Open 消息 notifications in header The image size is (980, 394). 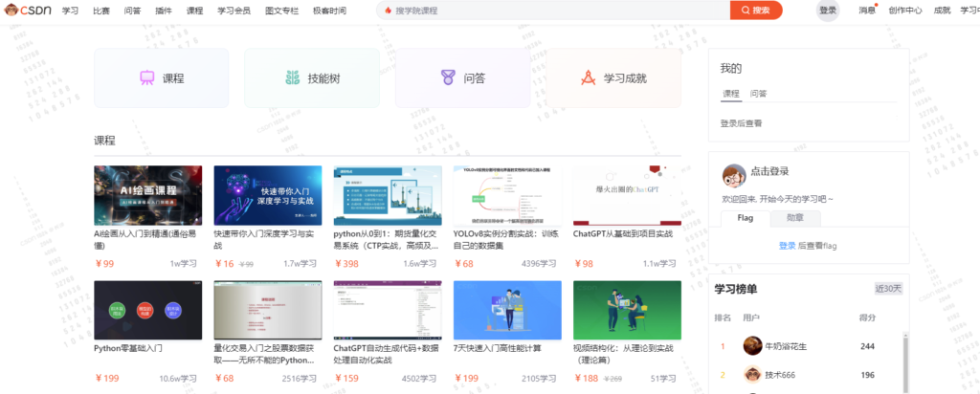pos(867,11)
